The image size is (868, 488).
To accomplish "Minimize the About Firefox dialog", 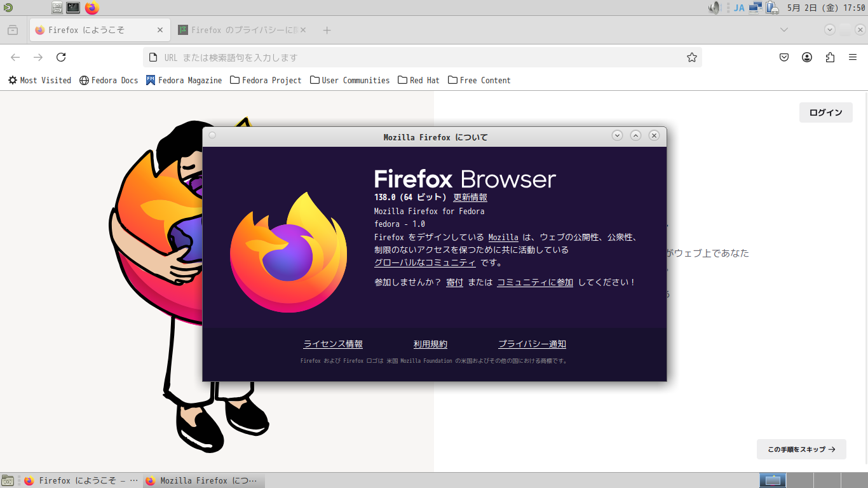I will click(617, 135).
